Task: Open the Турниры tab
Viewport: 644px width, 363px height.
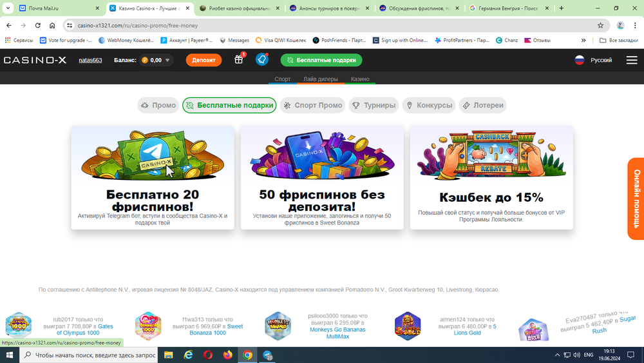Action: point(374,105)
